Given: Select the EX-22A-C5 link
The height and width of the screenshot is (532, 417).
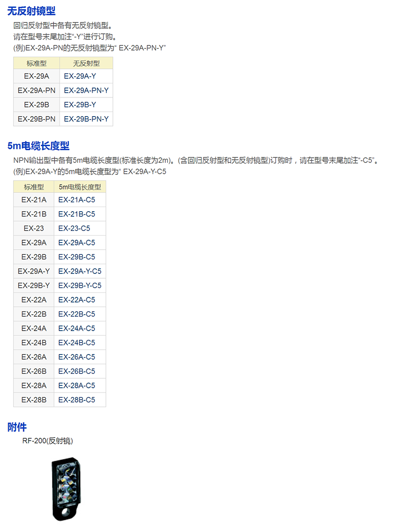Looking at the screenshot, I should click(x=76, y=300).
